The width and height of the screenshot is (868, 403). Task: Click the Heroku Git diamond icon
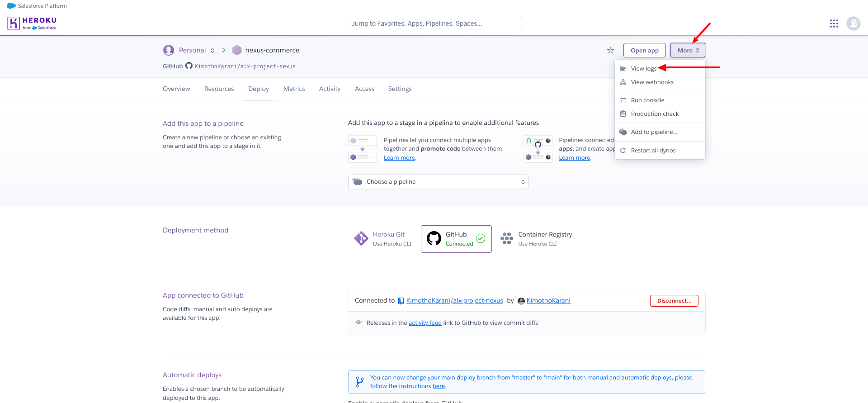click(x=361, y=238)
